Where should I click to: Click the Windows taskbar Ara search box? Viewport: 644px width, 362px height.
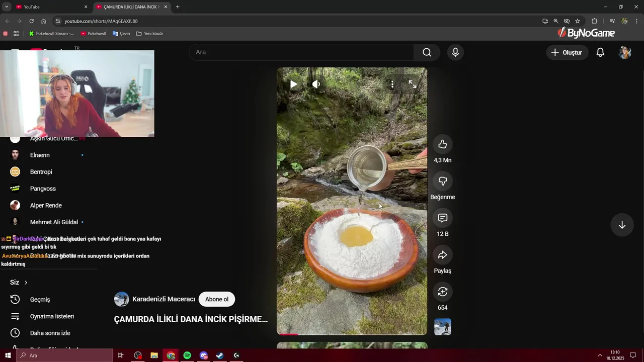[x=64, y=355]
